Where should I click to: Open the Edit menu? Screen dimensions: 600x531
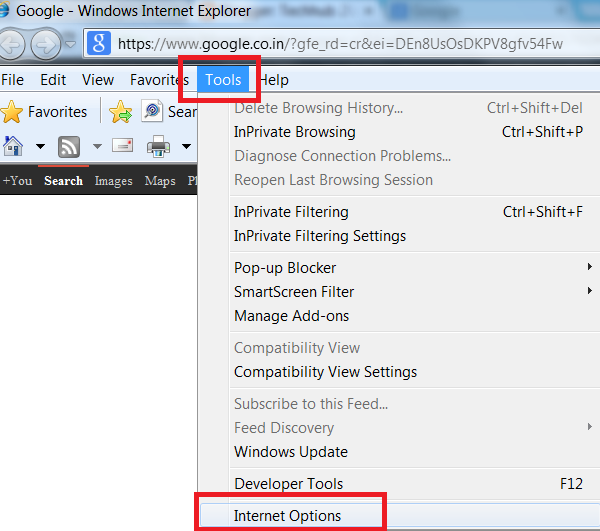(53, 80)
